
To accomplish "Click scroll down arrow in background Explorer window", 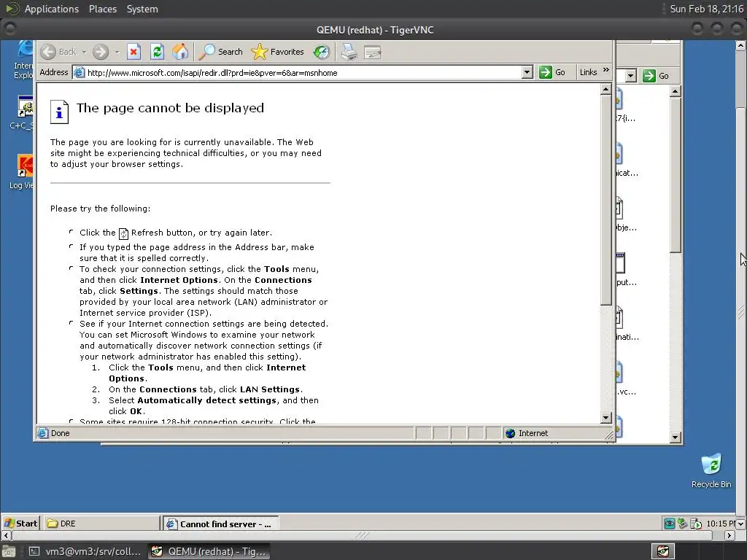I will 675,437.
